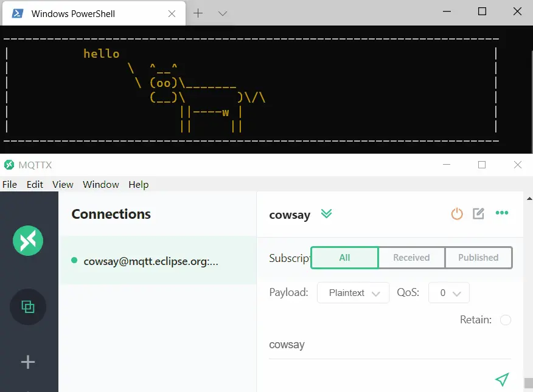Close the Windows PowerShell tab
The image size is (533, 392).
172,13
